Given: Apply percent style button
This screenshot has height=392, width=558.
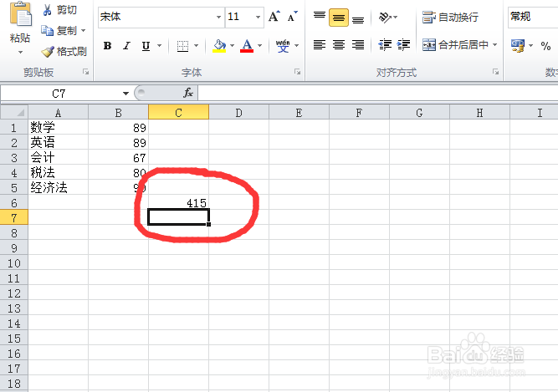Looking at the screenshot, I should pos(545,45).
